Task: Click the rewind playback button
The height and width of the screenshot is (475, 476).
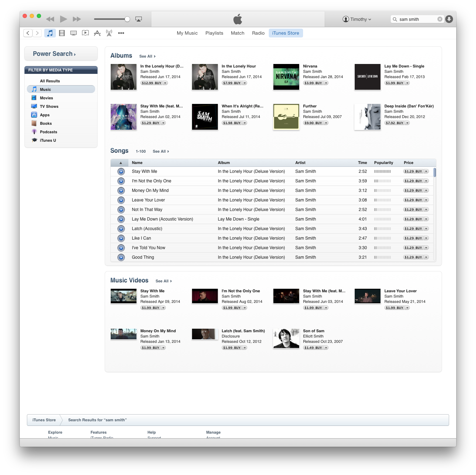Action: pyautogui.click(x=50, y=19)
